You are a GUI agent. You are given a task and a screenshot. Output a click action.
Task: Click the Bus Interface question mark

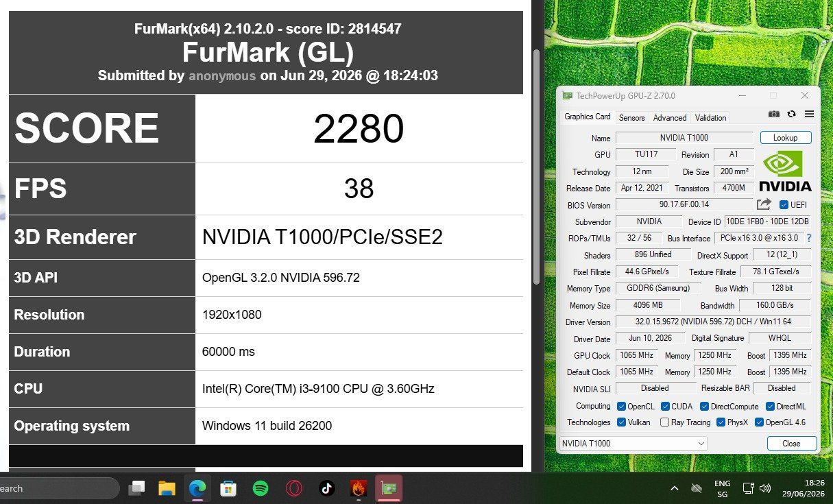tap(808, 238)
